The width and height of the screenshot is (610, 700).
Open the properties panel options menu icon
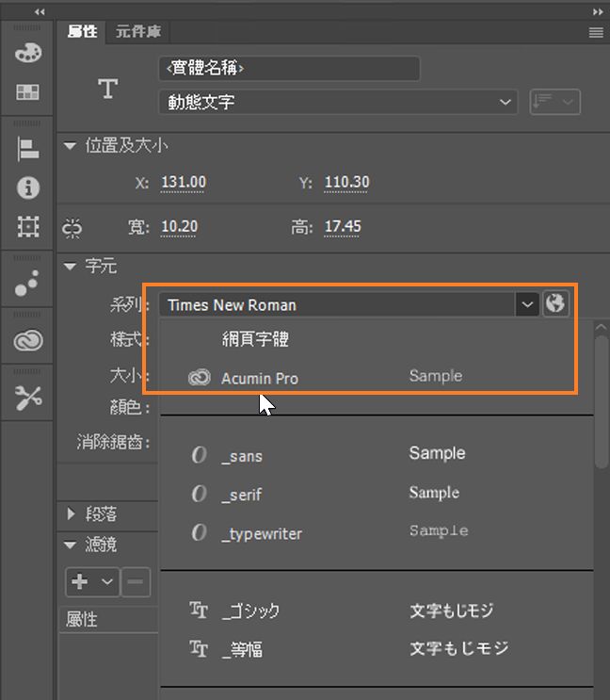[x=596, y=32]
